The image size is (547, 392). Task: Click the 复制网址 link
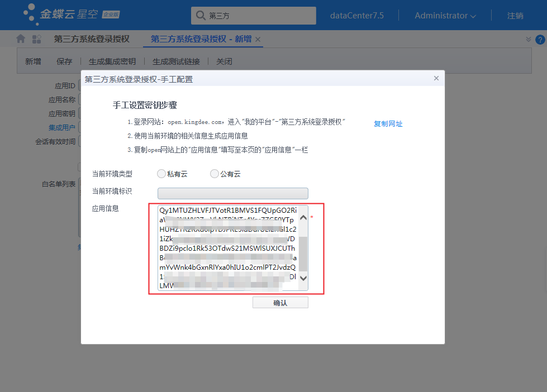coord(388,124)
